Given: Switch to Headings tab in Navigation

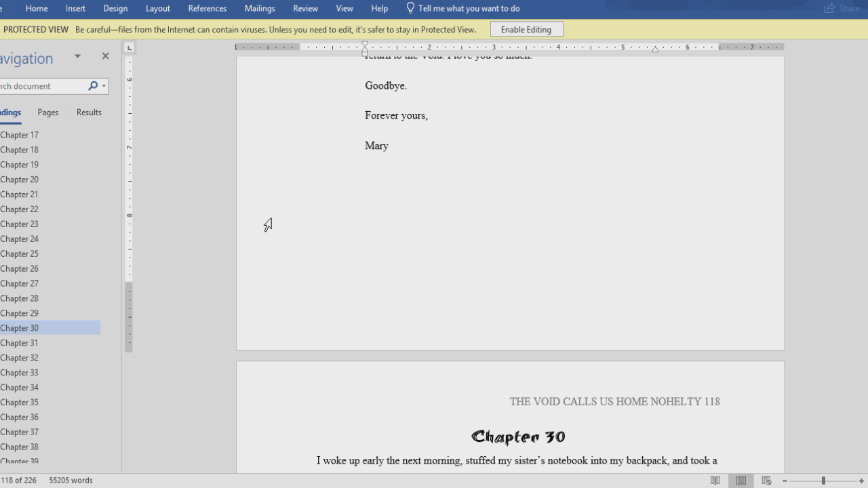Looking at the screenshot, I should [x=10, y=113].
